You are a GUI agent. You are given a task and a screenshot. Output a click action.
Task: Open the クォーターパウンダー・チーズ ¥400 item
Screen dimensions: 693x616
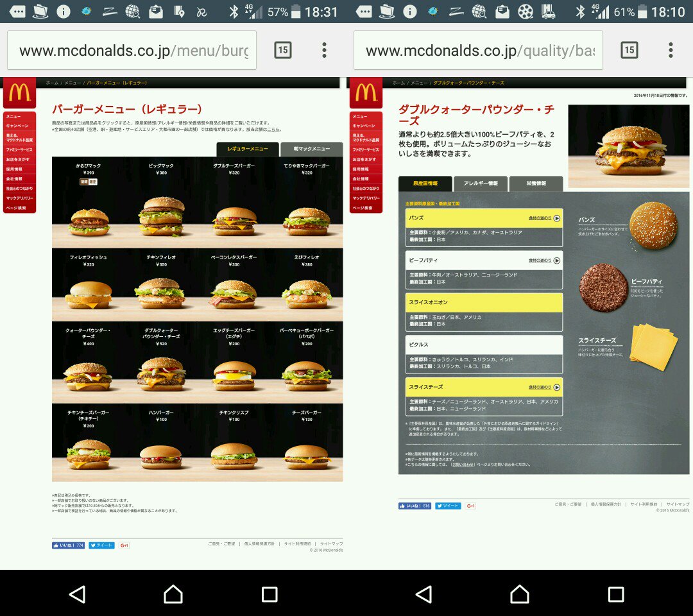(89, 363)
